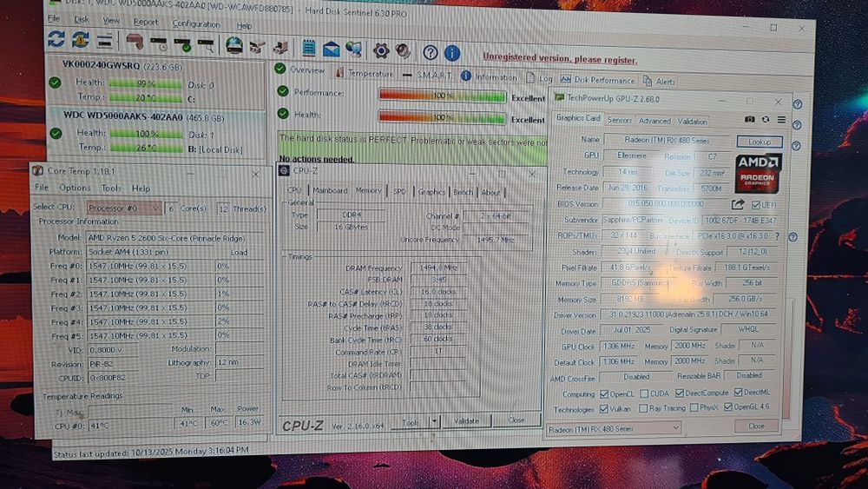868x489 pixels.
Task: Click the Unregistered version, please register link
Action: coord(560,58)
